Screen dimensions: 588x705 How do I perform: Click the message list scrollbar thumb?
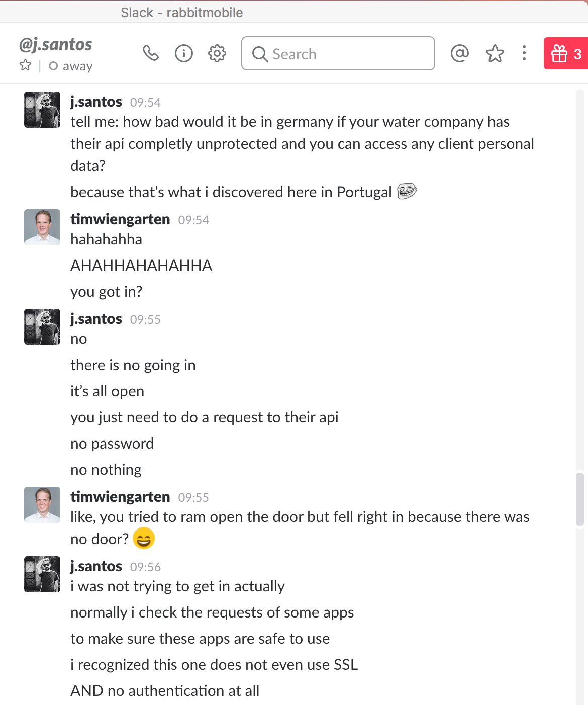(x=580, y=499)
